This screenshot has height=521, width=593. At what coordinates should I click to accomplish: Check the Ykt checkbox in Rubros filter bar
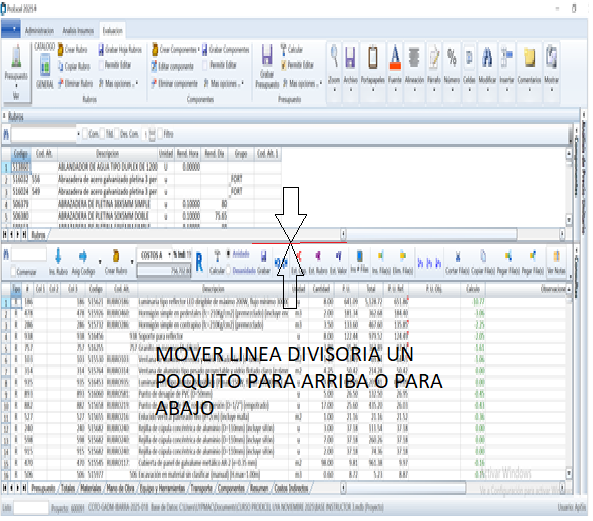point(102,134)
